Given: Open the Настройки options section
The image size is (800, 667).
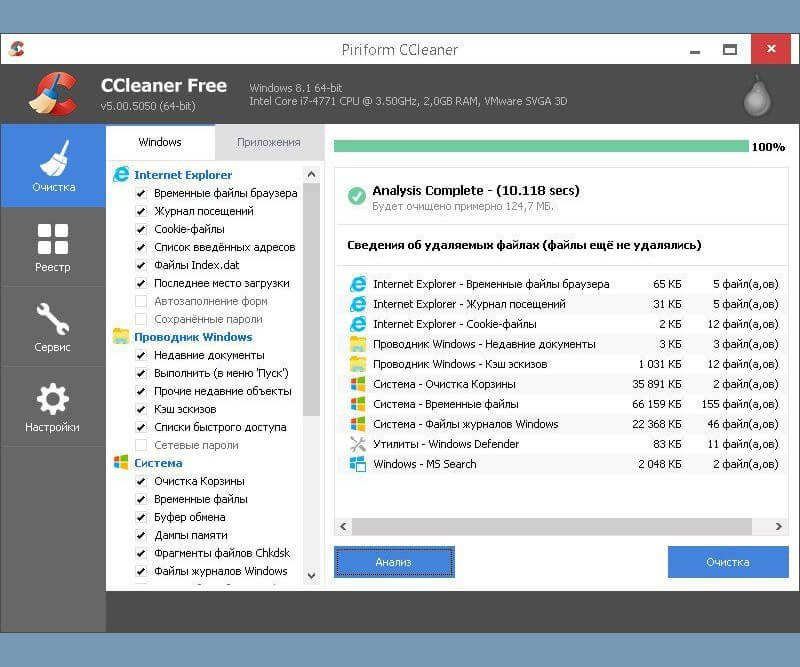Looking at the screenshot, I should [53, 407].
